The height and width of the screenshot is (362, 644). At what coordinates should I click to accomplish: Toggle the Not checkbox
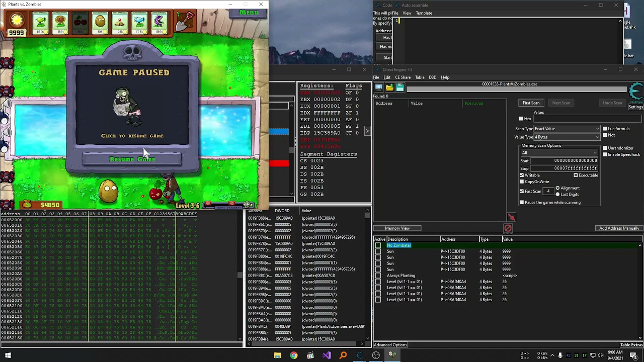point(605,135)
